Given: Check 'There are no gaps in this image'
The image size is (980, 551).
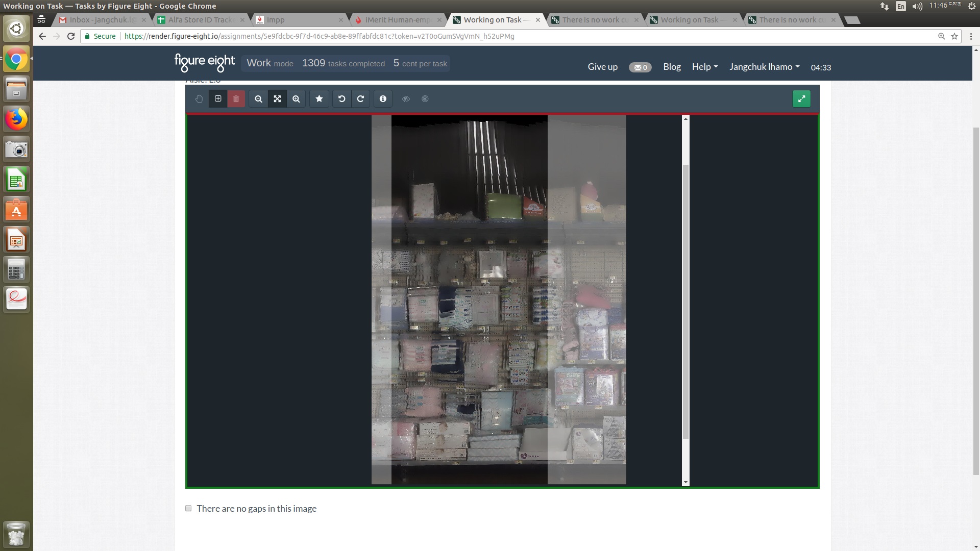Looking at the screenshot, I should coord(188,508).
